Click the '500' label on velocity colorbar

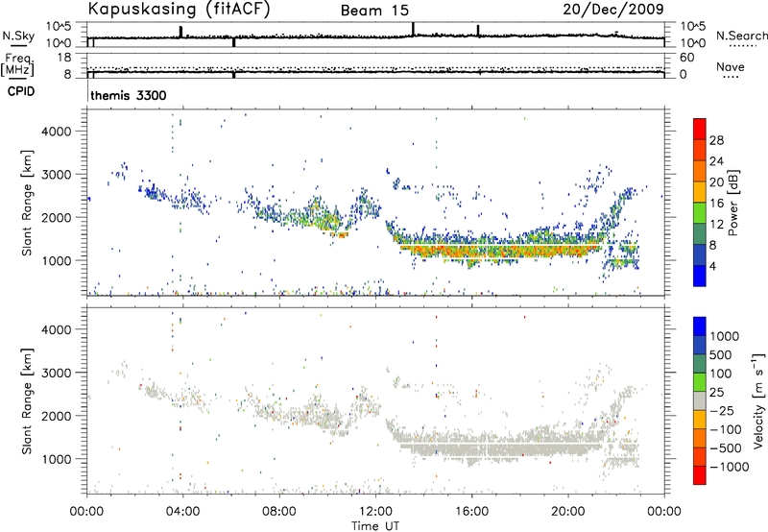pos(721,355)
